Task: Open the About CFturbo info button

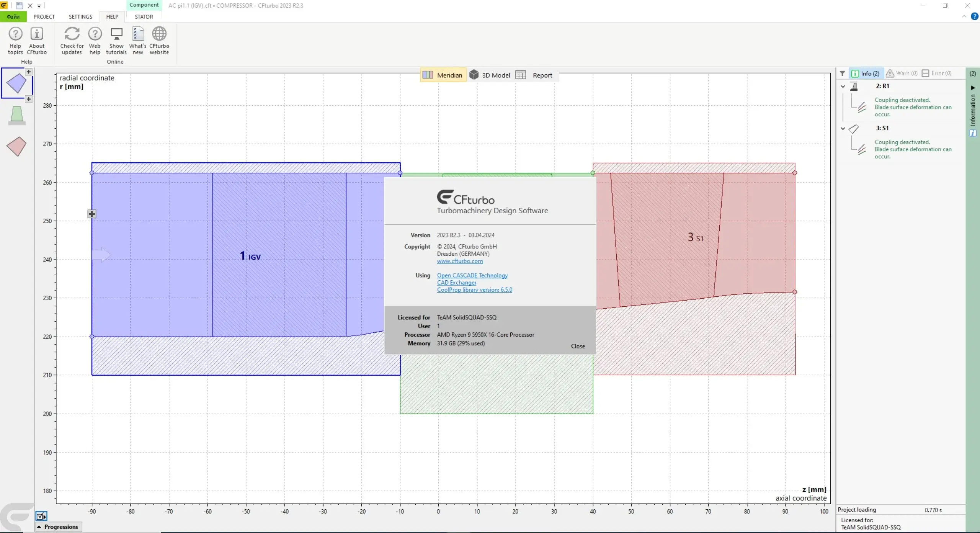Action: tap(37, 41)
